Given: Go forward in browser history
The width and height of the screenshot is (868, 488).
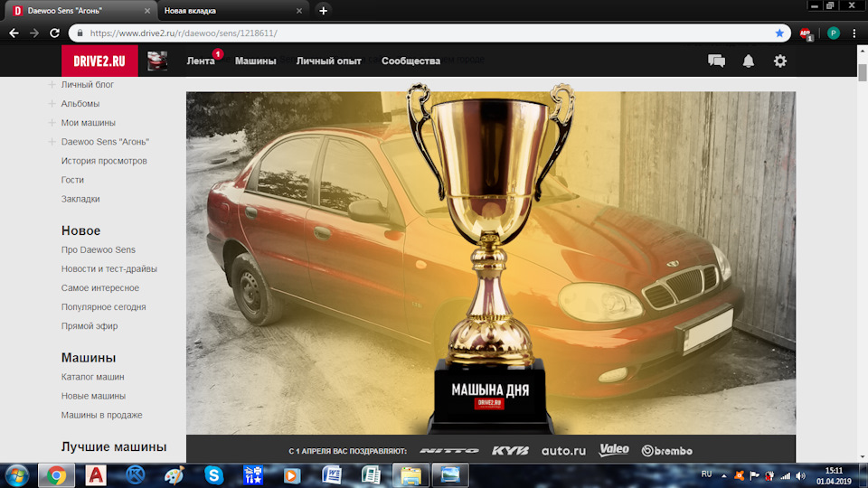Looking at the screenshot, I should pos(34,33).
